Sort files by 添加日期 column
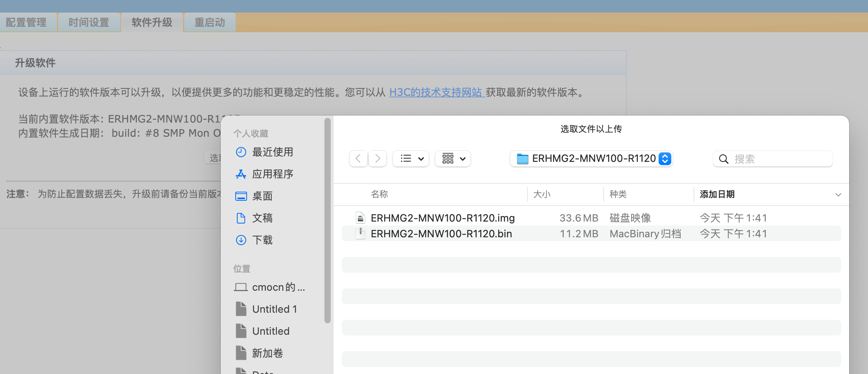The width and height of the screenshot is (868, 374). tap(717, 194)
